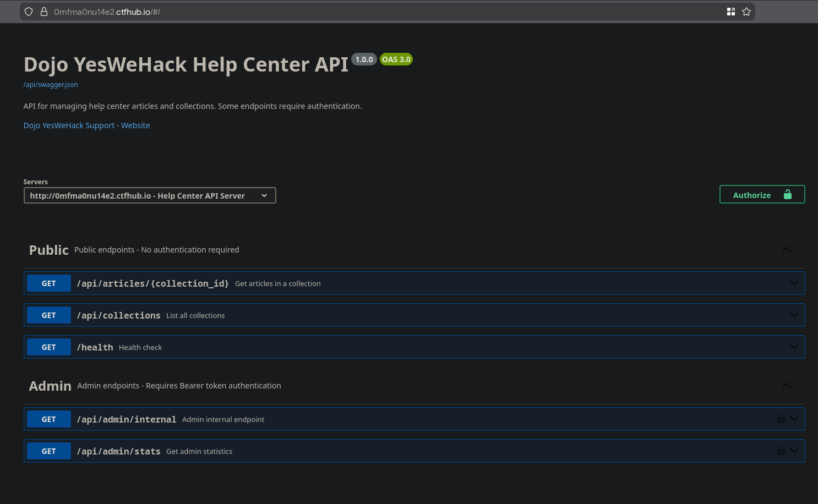818x504 pixels.
Task: Click the Authorize button
Action: coord(762,195)
